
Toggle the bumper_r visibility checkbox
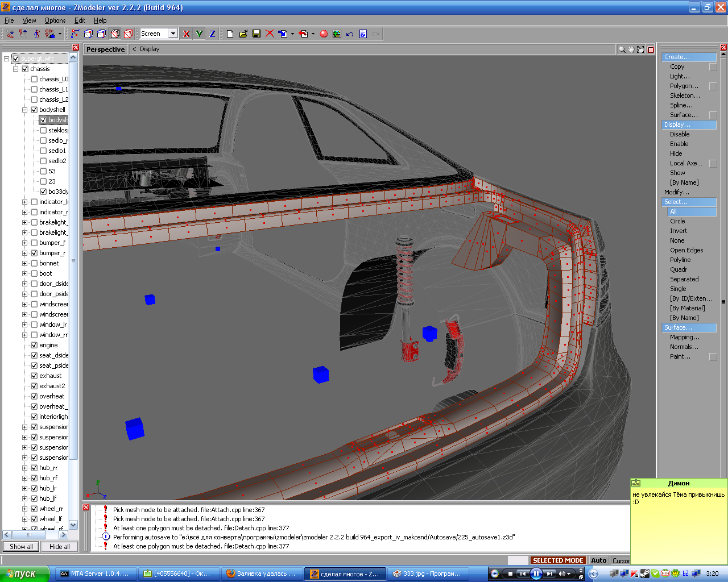(34, 253)
